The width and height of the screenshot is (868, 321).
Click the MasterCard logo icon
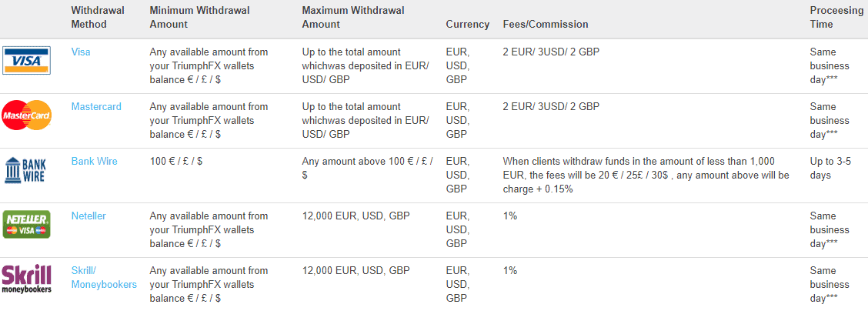pos(27,115)
